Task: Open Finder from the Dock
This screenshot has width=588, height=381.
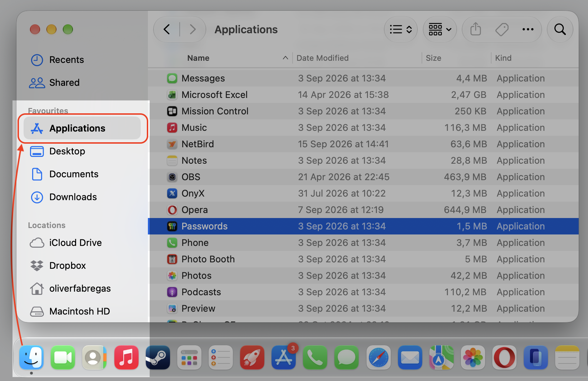Action: click(31, 357)
